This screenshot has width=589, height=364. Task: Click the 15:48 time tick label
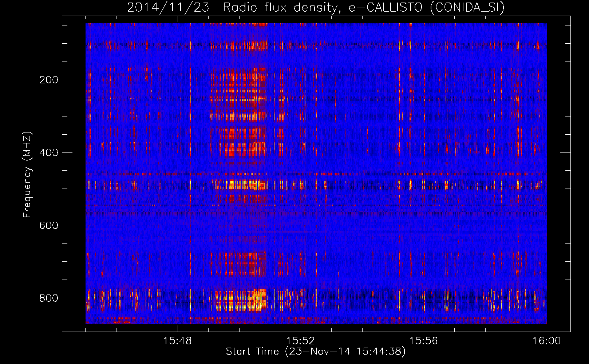click(178, 341)
